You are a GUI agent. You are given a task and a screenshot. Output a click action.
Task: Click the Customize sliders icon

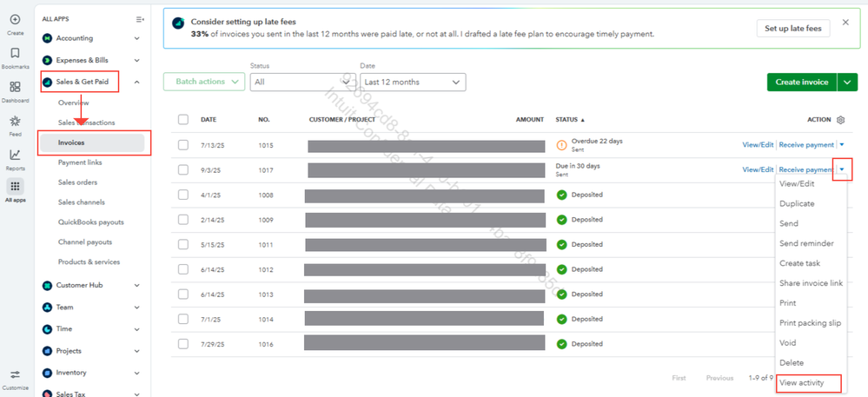(x=15, y=374)
